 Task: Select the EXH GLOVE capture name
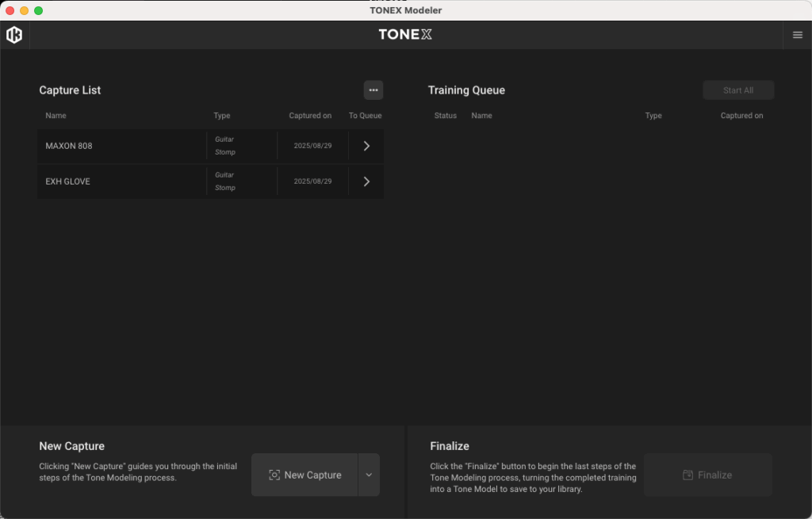(x=68, y=181)
